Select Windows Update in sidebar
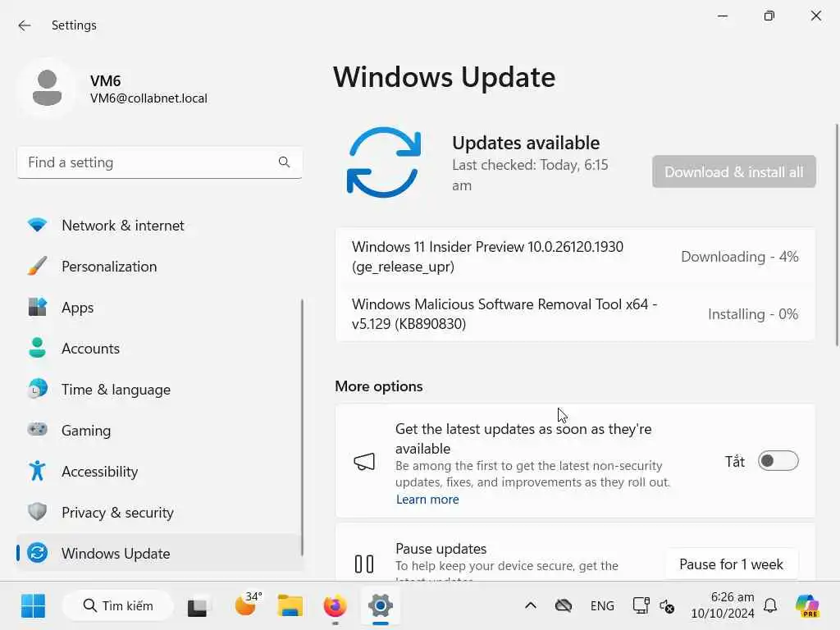Image resolution: width=840 pixels, height=630 pixels. 160,553
